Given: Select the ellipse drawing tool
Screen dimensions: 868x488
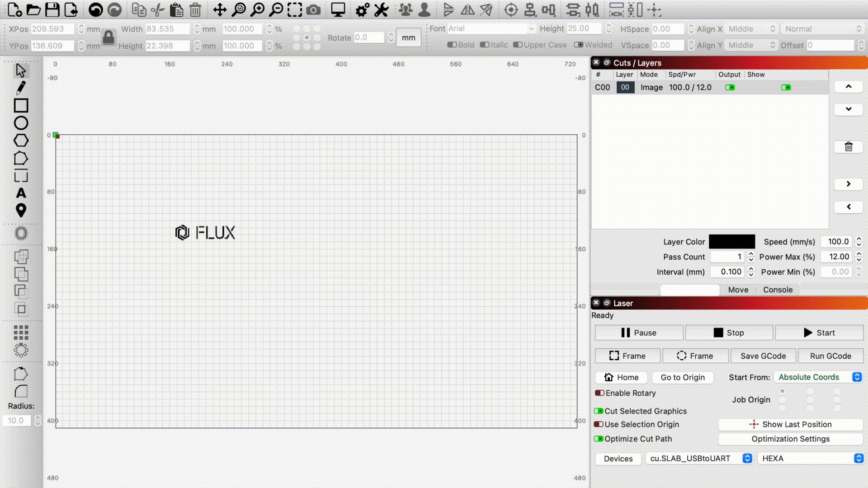Looking at the screenshot, I should (21, 123).
